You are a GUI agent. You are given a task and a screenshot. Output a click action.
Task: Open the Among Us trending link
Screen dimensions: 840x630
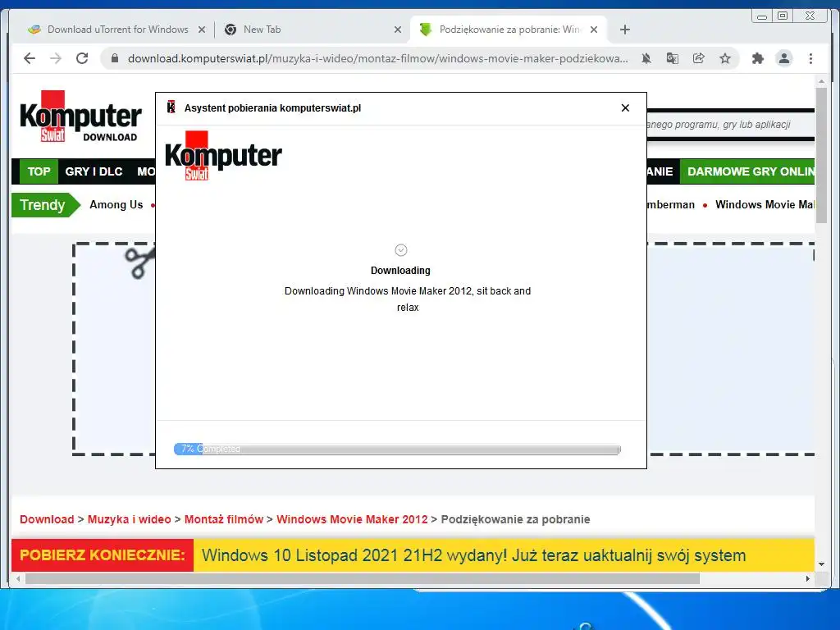[116, 204]
